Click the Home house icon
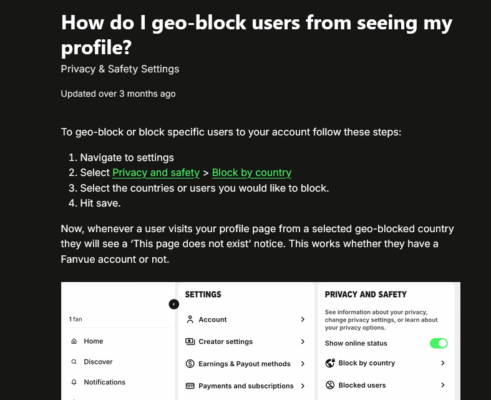 (74, 341)
